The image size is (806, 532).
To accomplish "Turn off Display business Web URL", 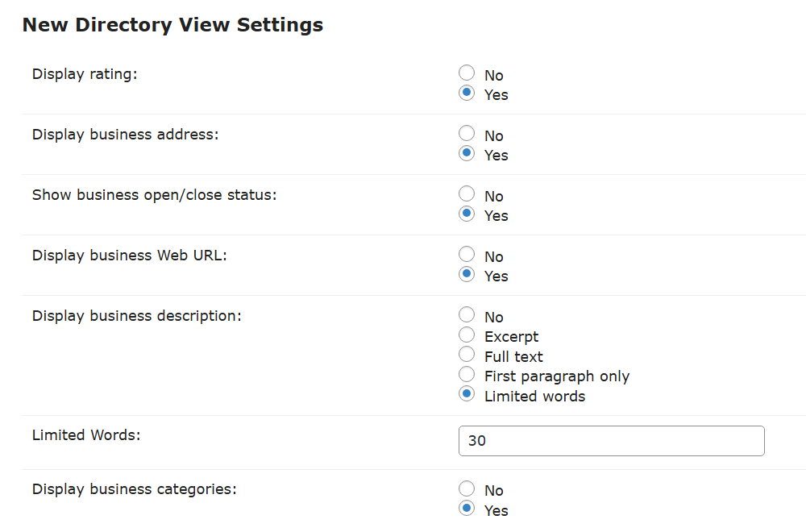I will point(467,255).
